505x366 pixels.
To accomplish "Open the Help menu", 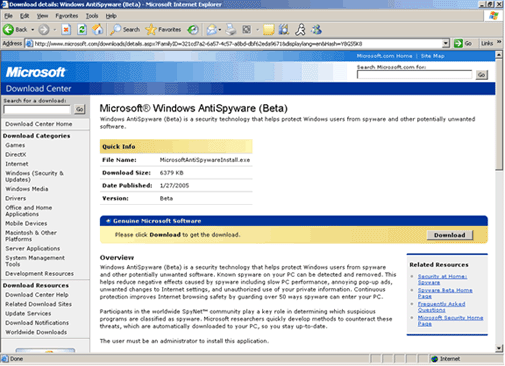I will 111,16.
